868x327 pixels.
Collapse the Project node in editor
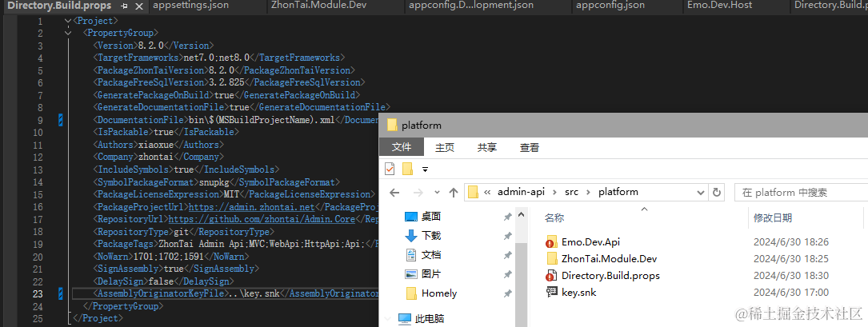(x=68, y=21)
